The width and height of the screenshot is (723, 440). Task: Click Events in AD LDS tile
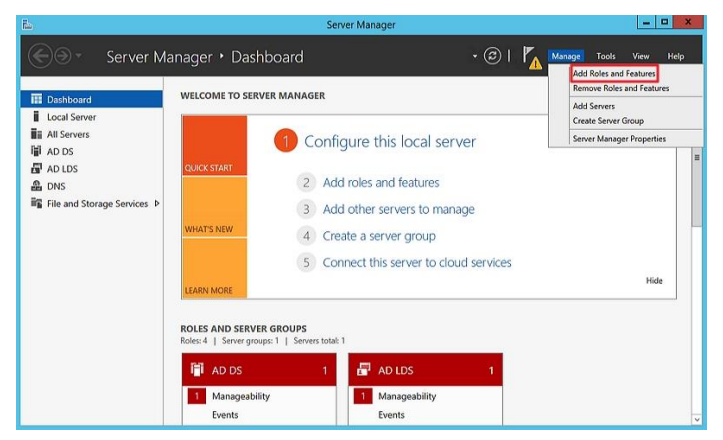pyautogui.click(x=391, y=415)
